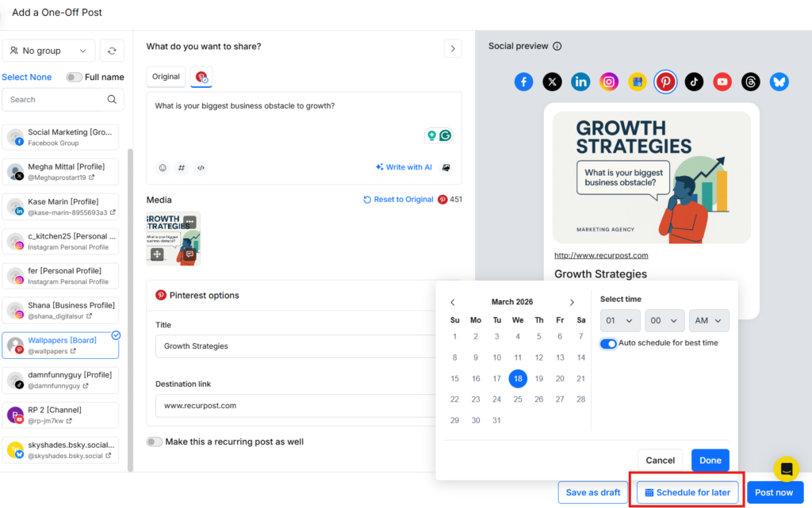Select the Pinterest content tab

coord(201,77)
